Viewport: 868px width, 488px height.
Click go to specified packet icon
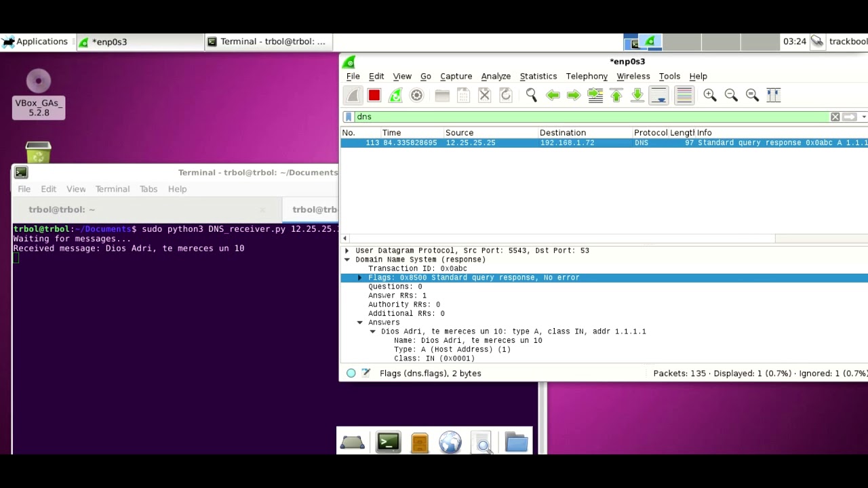[595, 96]
